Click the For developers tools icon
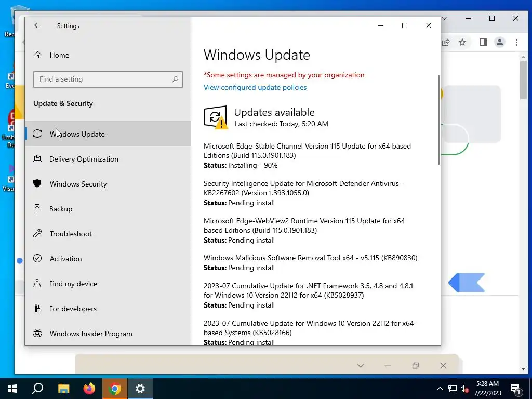532x399 pixels. click(37, 309)
